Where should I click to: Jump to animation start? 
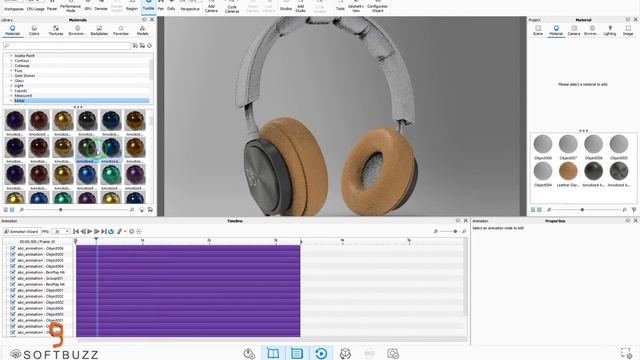(x=76, y=231)
